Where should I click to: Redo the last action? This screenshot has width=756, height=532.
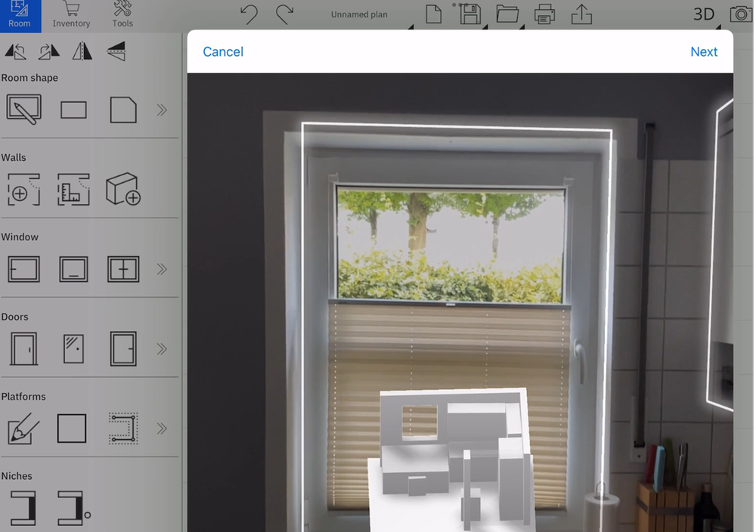click(x=284, y=14)
